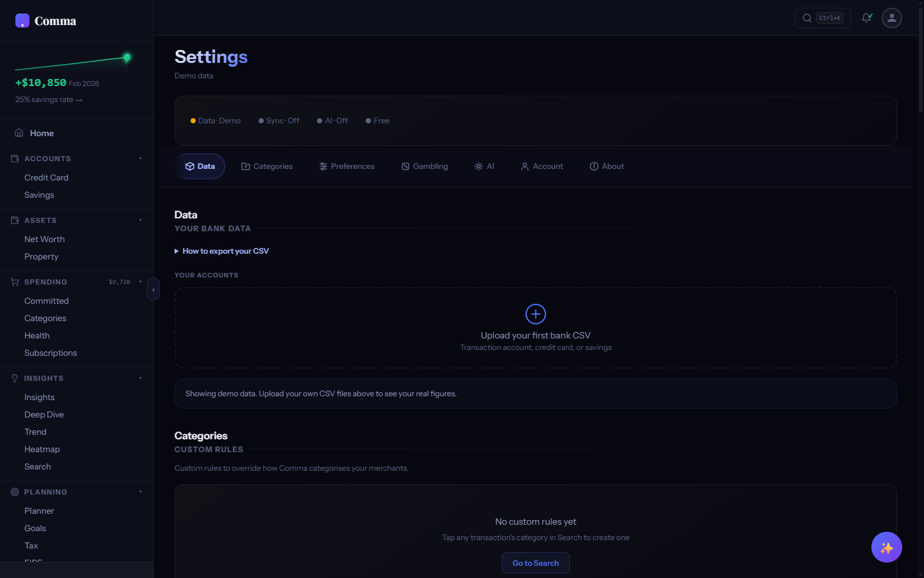This screenshot has width=924, height=578.
Task: Click the Planning target icon
Action: coord(14,492)
